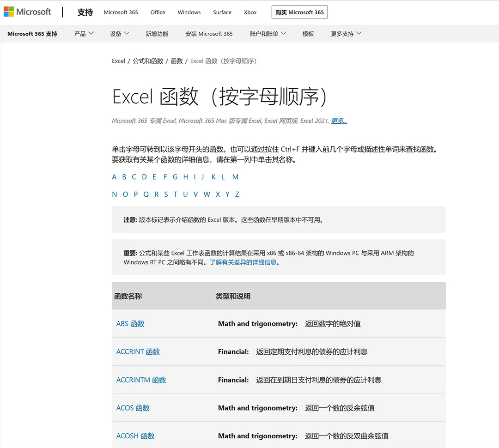
Task: Select the 函数名称 column header
Action: pos(128,296)
